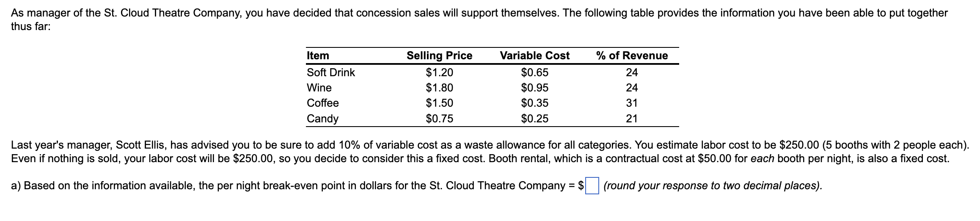
Task: Click the $0.65 soft drink variable cost
Action: (x=534, y=72)
